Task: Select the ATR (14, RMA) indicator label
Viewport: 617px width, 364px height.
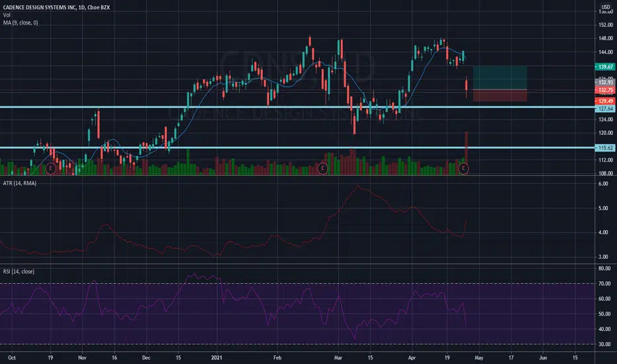Action: [x=20, y=183]
